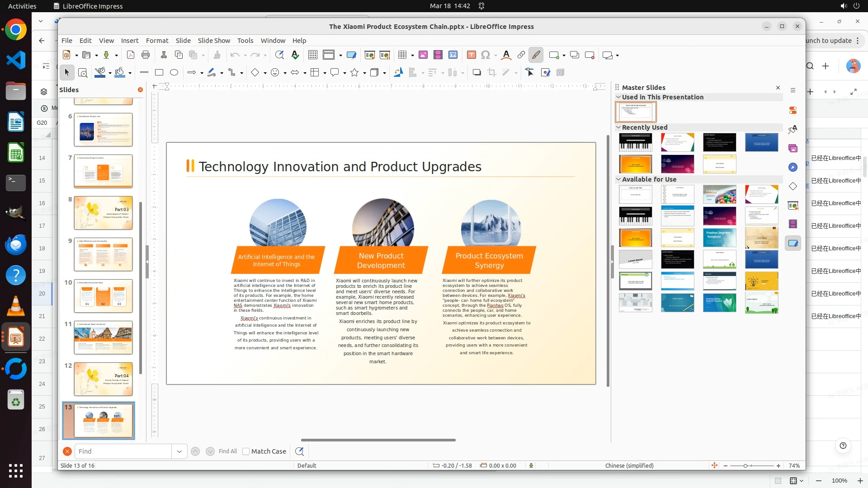Toggle the Highlighting color marker button
868x488 pixels.
click(536, 55)
